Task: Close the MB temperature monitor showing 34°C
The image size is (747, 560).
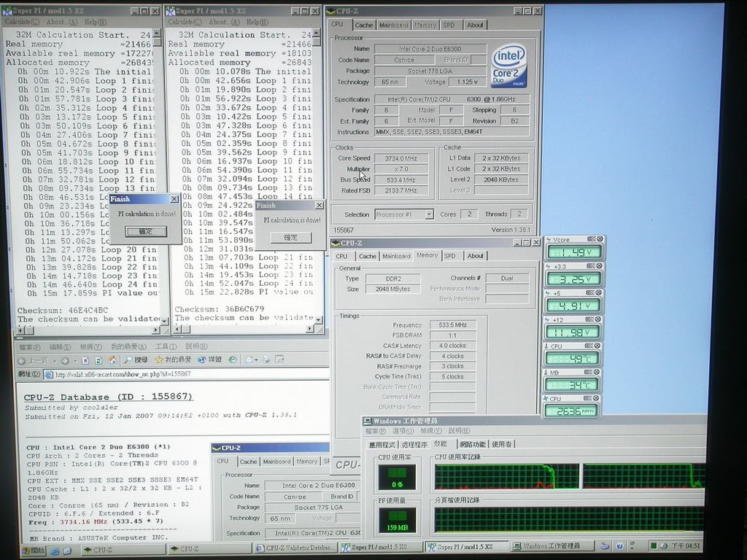Action: tap(598, 371)
